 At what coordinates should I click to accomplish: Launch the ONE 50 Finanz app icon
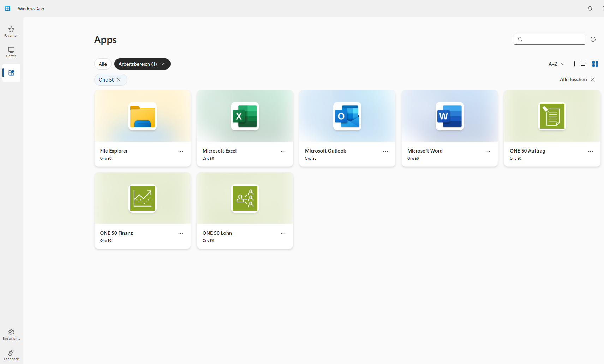coord(143,198)
